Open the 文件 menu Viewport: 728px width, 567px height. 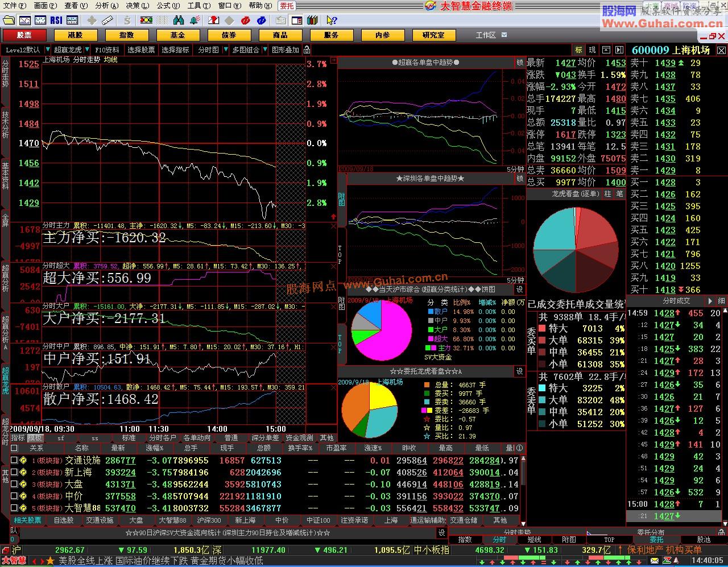(x=14, y=6)
